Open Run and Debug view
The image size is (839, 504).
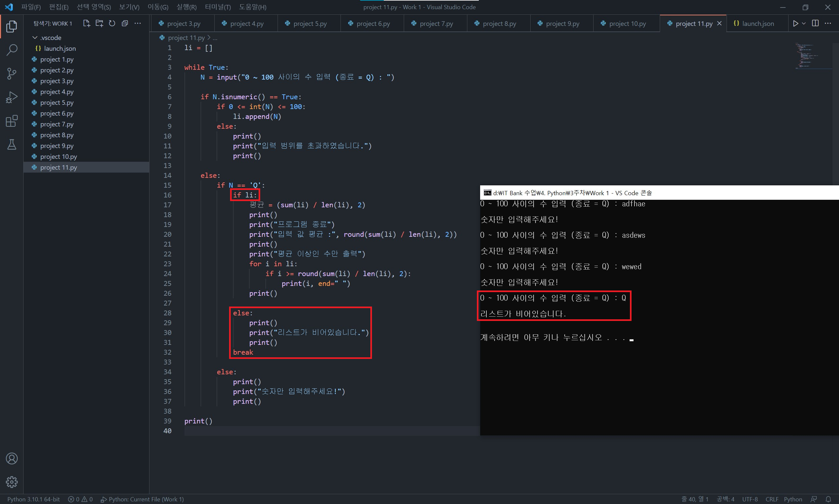click(11, 97)
